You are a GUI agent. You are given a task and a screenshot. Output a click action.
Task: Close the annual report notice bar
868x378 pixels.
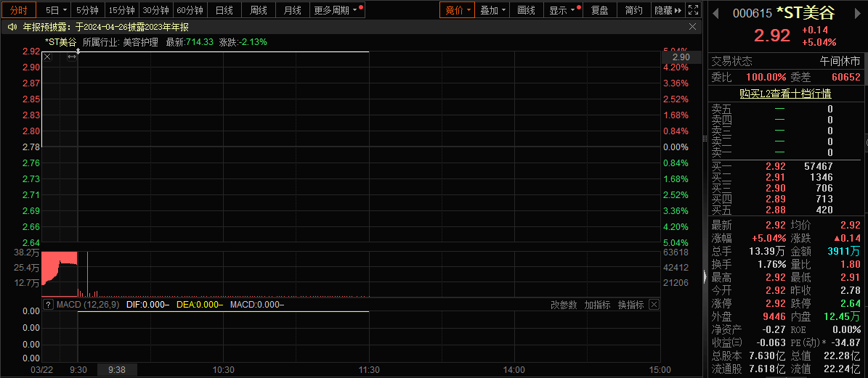694,27
